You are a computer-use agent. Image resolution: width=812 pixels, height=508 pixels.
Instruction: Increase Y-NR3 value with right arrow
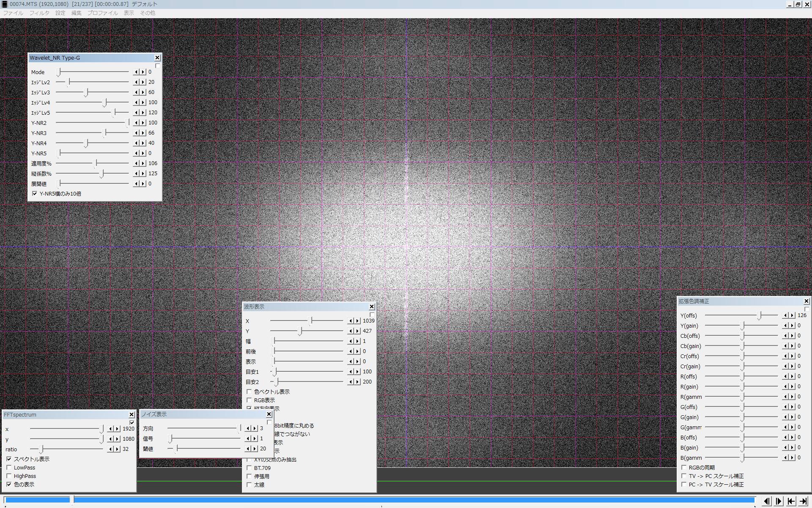coord(143,133)
